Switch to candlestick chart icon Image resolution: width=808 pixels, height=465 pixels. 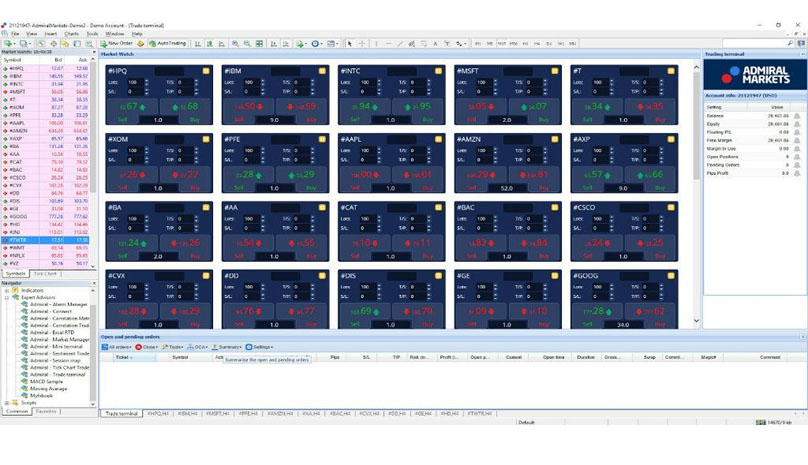210,44
